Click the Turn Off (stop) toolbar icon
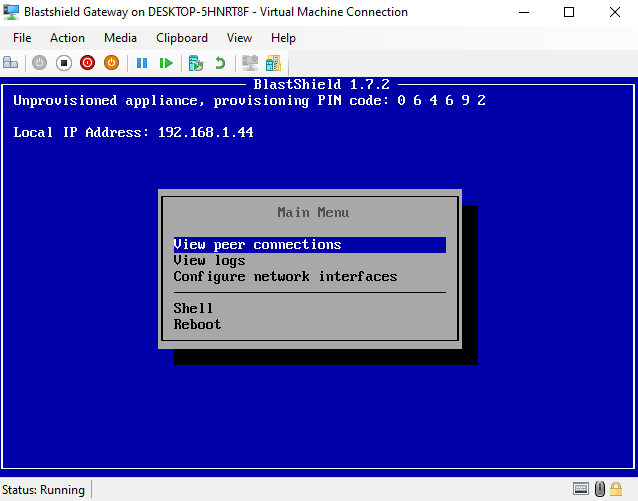Image resolution: width=638 pixels, height=501 pixels. (x=63, y=62)
